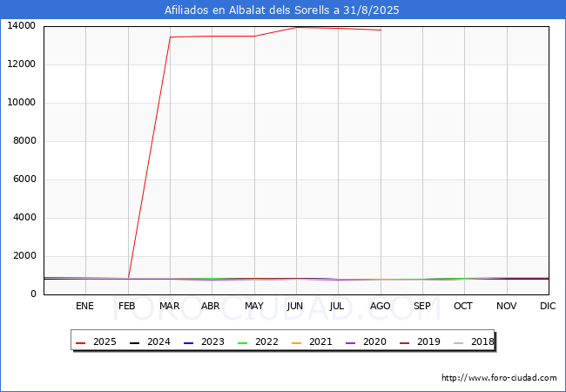Click the red line end at August
The height and width of the screenshot is (392, 566).
coord(381,30)
